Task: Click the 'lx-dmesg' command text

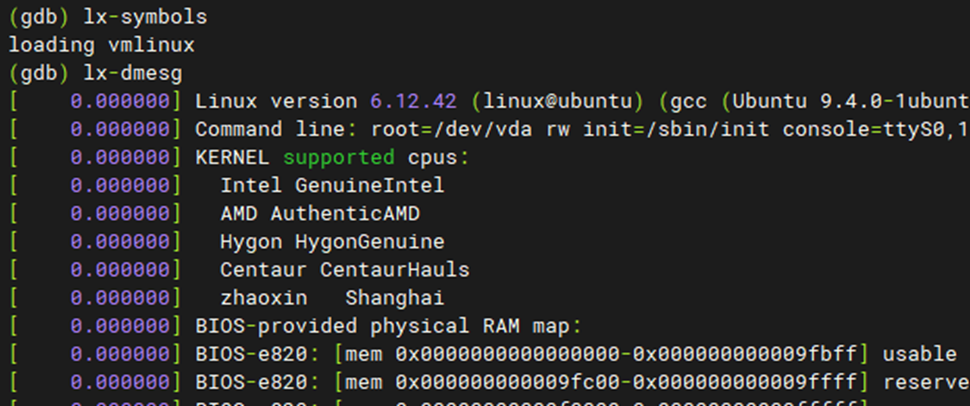Action: click(133, 74)
